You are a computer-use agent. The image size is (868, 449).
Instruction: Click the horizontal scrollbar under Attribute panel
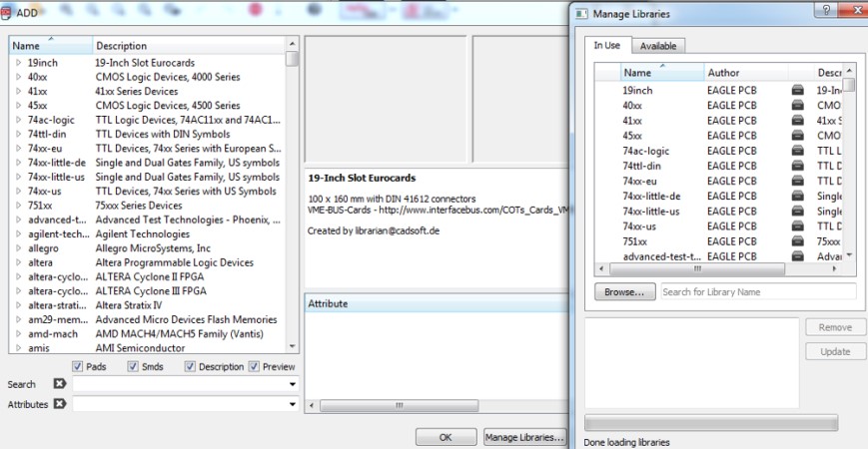click(400, 405)
